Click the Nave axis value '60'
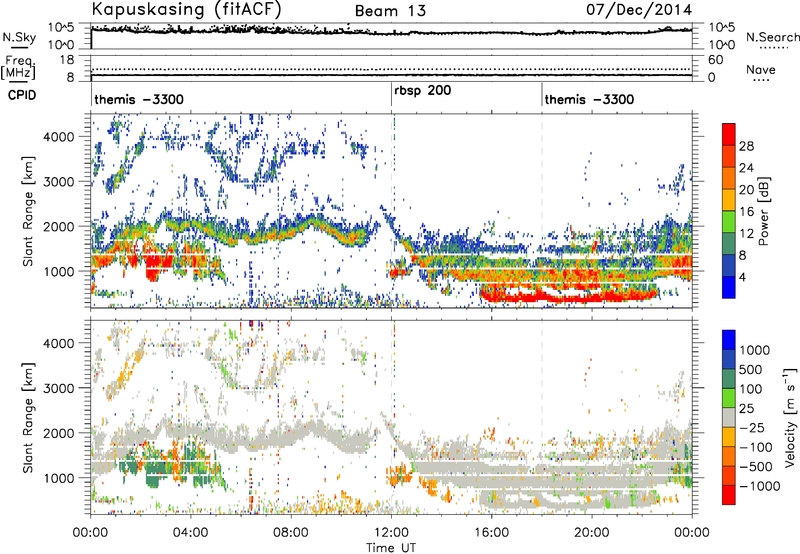Screen dimensions: 800x554 click(715, 60)
